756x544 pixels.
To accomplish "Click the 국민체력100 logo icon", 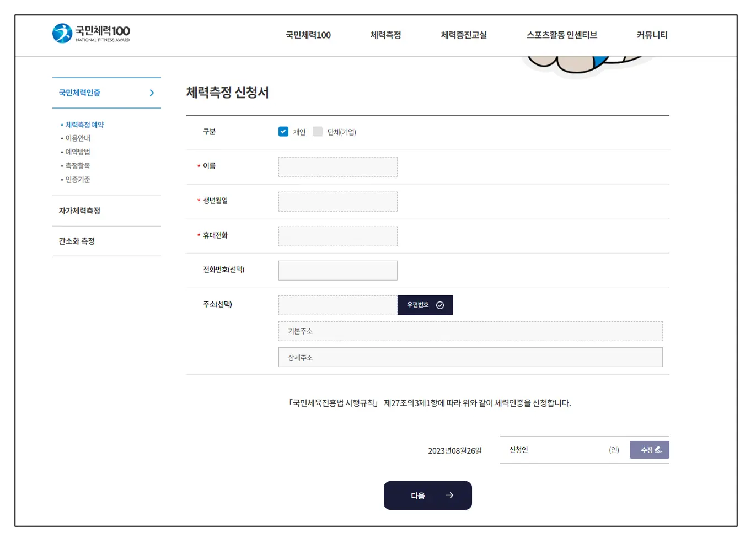I will pyautogui.click(x=62, y=33).
